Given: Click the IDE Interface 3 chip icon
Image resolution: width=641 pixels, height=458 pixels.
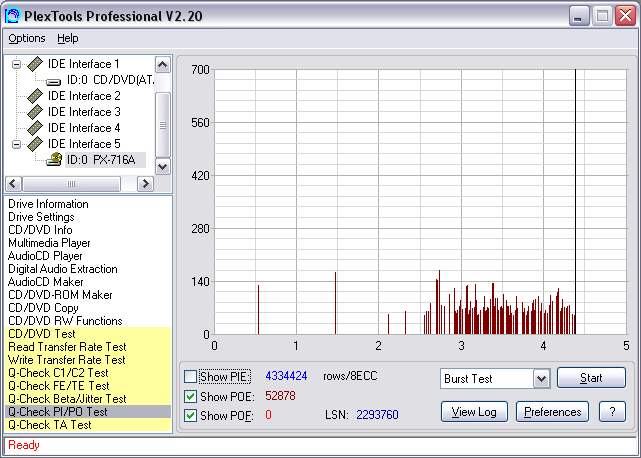Looking at the screenshot, I should [x=35, y=112].
